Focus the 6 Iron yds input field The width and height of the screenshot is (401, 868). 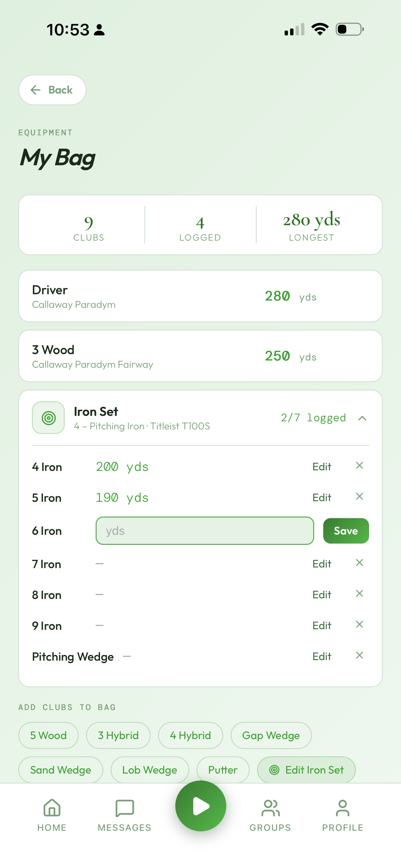[x=205, y=531]
